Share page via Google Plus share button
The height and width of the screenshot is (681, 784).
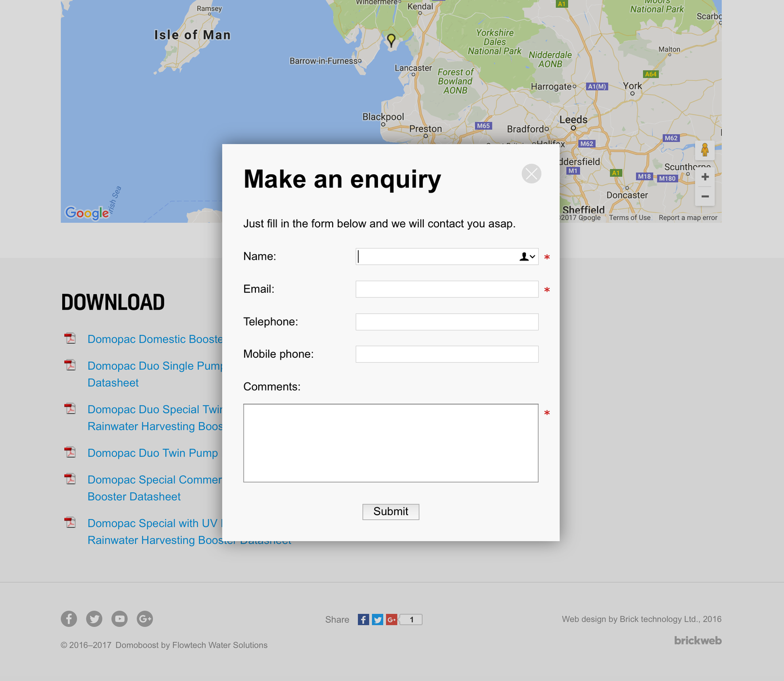click(x=391, y=619)
